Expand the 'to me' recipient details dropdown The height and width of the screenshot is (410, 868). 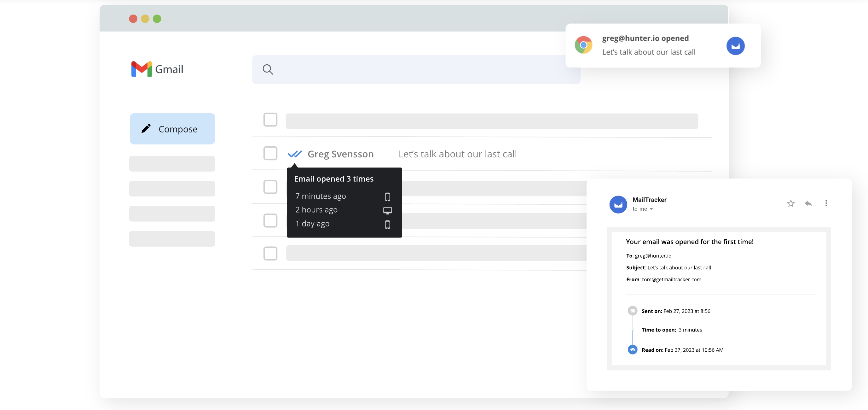pos(651,209)
